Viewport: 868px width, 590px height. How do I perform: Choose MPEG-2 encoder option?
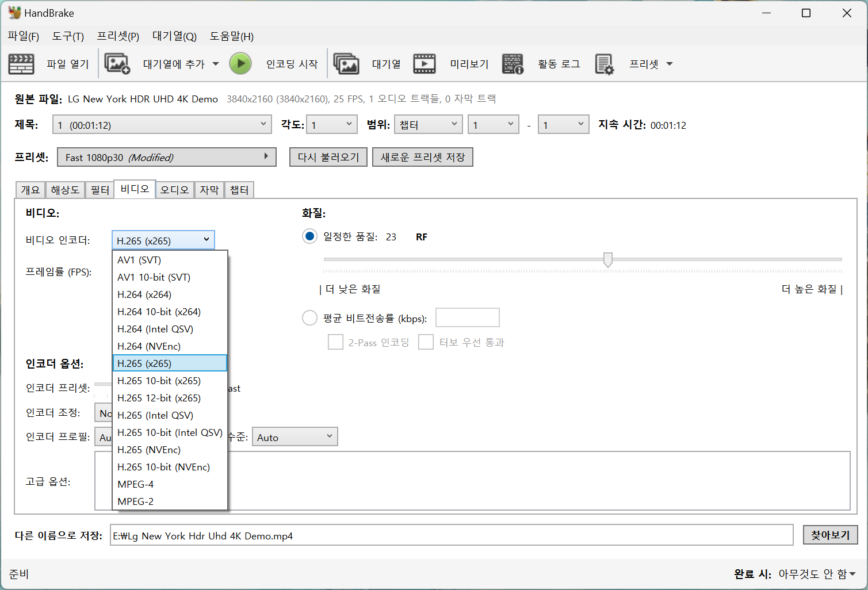170,501
